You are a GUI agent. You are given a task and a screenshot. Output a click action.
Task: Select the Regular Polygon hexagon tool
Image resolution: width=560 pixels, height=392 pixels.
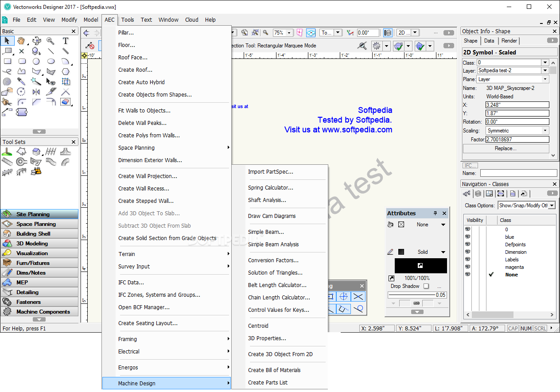click(66, 71)
